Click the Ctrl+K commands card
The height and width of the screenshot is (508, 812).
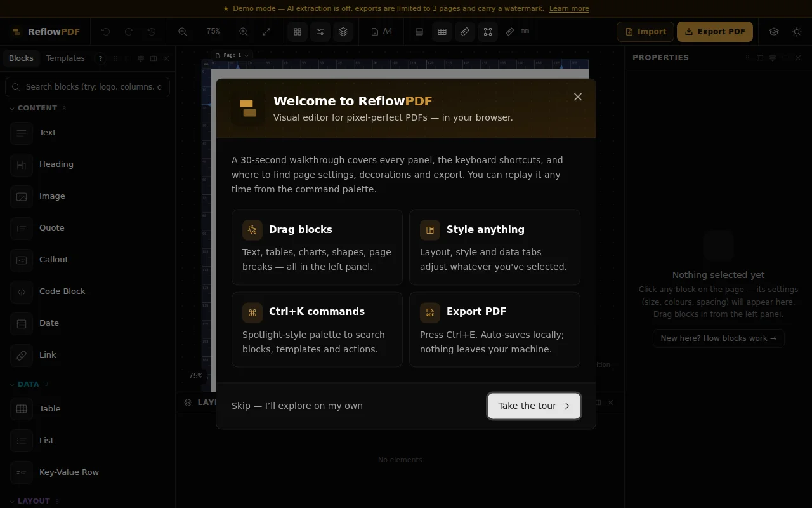point(317,330)
